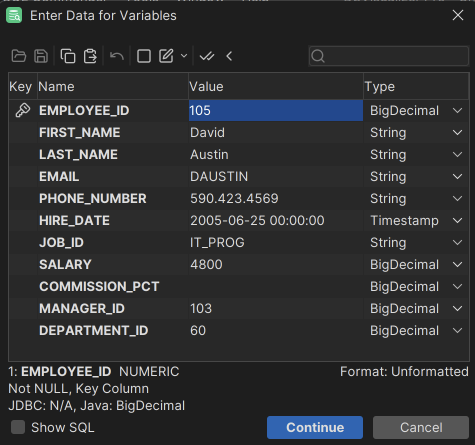Select the value 105 cell
This screenshot has height=445, width=475.
[276, 110]
